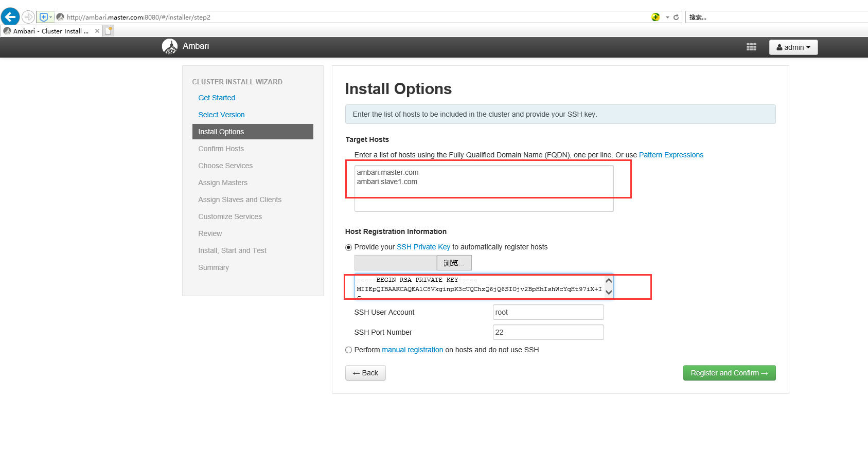Click the file path field beside browse button
868x470 pixels.
tap(396, 263)
